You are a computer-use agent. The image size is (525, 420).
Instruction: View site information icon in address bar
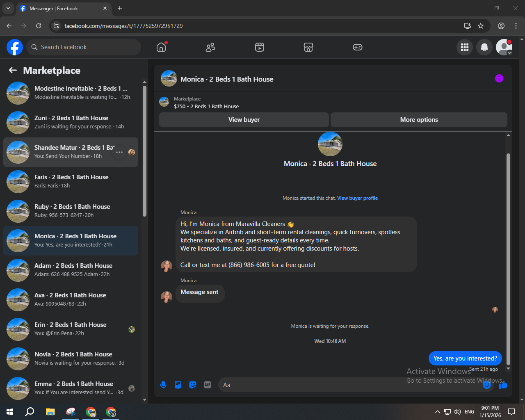click(56, 26)
